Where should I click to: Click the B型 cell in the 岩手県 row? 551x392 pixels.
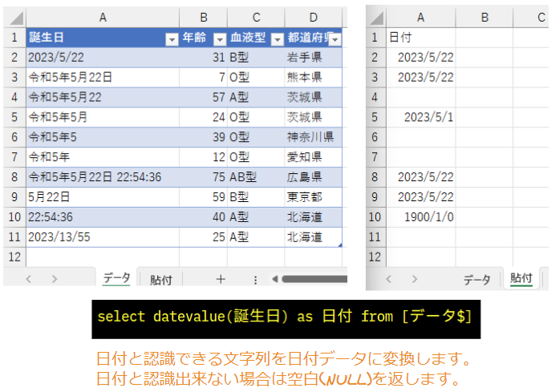(256, 58)
